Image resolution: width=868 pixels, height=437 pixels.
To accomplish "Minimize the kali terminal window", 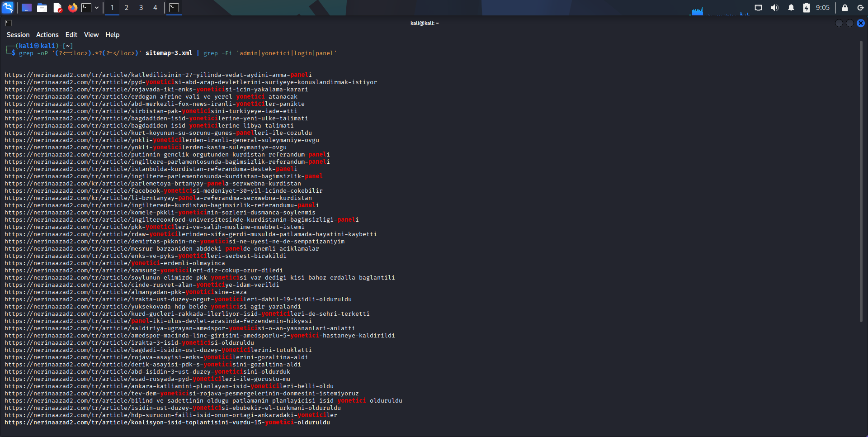I will pyautogui.click(x=839, y=23).
